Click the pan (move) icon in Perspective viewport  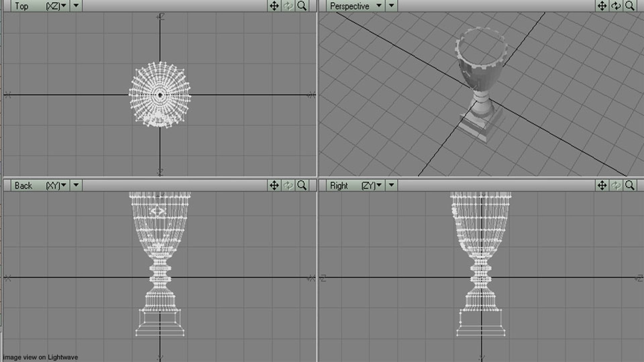pyautogui.click(x=602, y=6)
